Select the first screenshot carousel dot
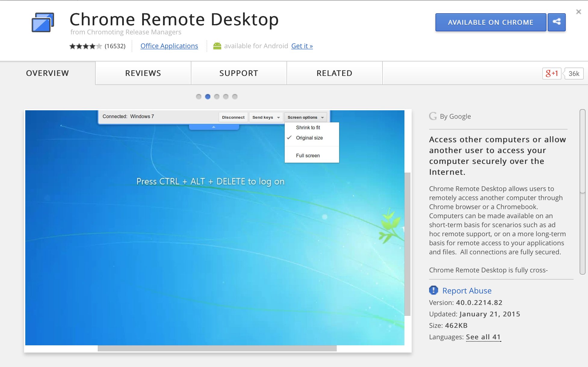Screen dimensions: 588x367 199,96
